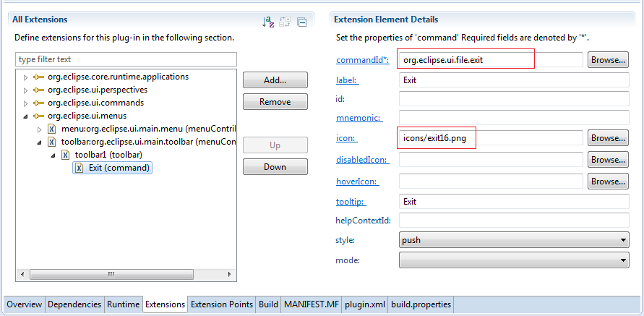The height and width of the screenshot is (316, 644).
Task: Switch to Runtime tab
Action: 123,304
